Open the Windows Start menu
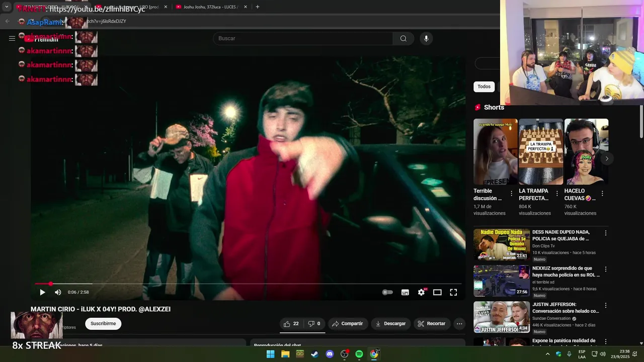 click(271, 354)
